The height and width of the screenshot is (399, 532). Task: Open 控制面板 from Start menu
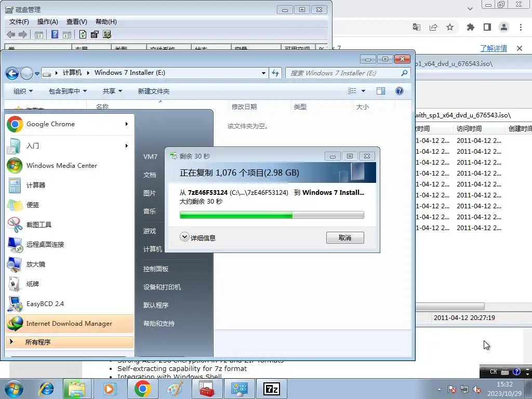pos(156,269)
